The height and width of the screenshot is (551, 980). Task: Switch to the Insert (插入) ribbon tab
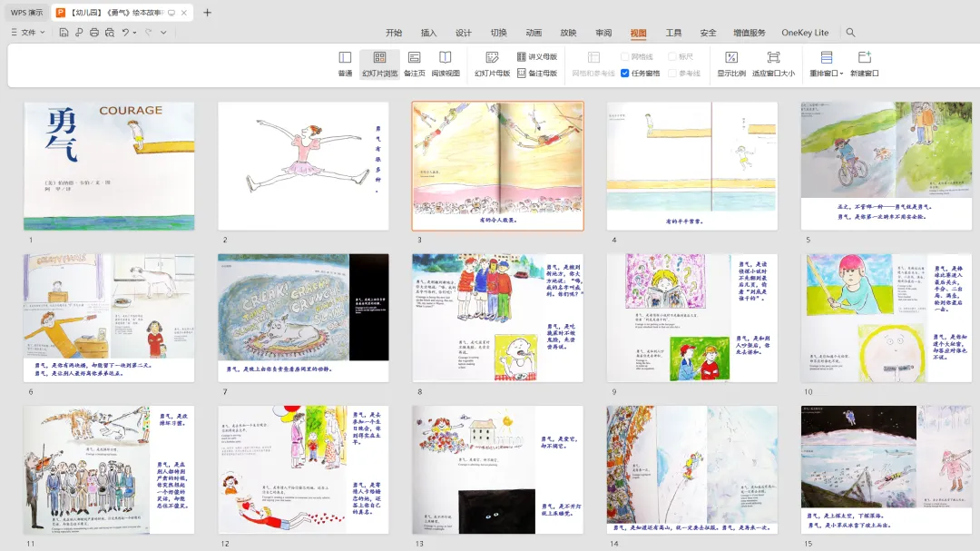click(428, 33)
